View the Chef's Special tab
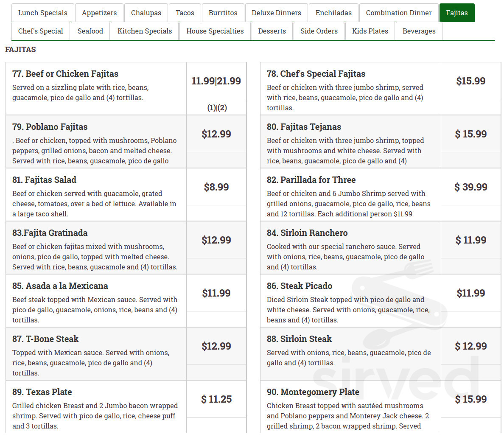 coord(40,31)
